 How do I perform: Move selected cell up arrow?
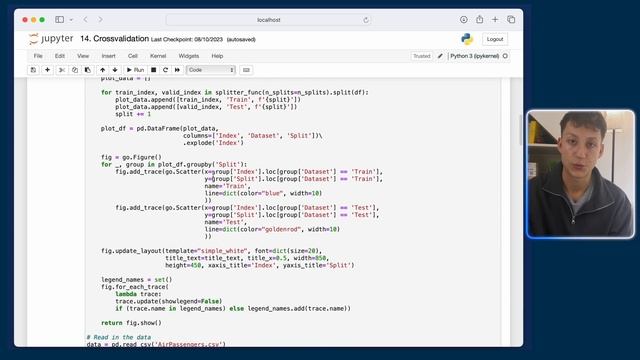pyautogui.click(x=102, y=70)
